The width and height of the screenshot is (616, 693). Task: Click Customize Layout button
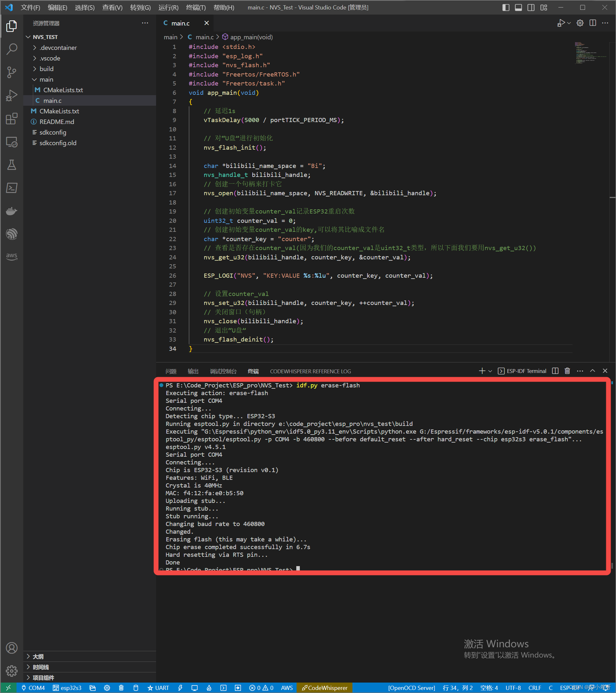(x=544, y=7)
